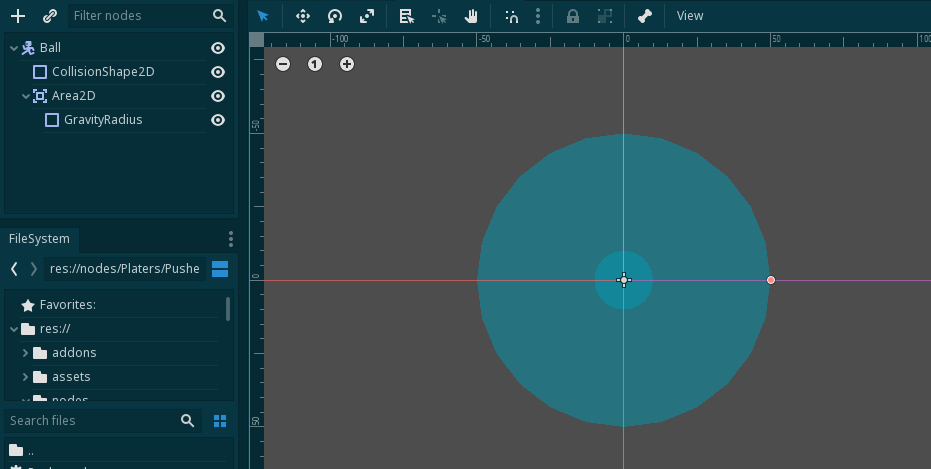Go to next folder in FileSystem

coord(33,269)
